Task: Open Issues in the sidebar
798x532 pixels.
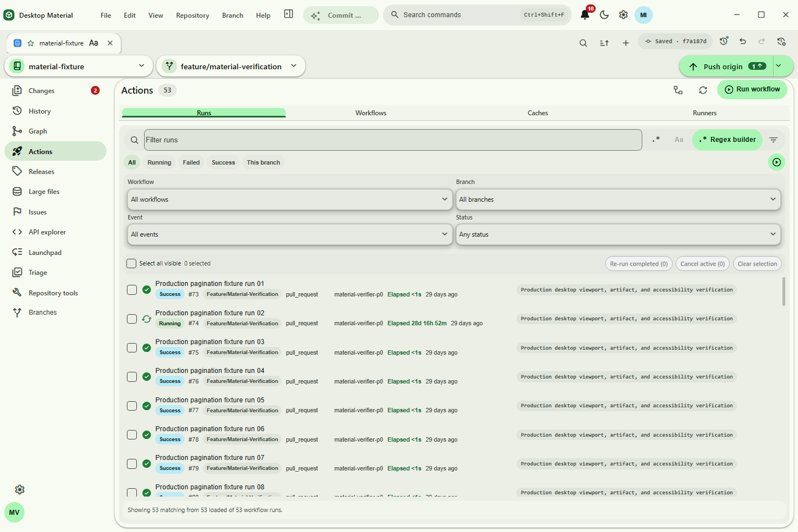Action: coord(55,212)
